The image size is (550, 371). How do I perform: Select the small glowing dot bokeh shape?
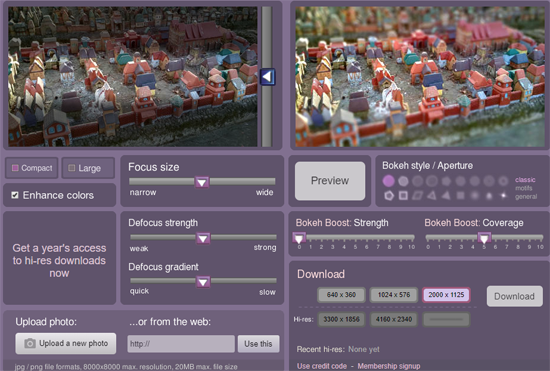click(489, 196)
